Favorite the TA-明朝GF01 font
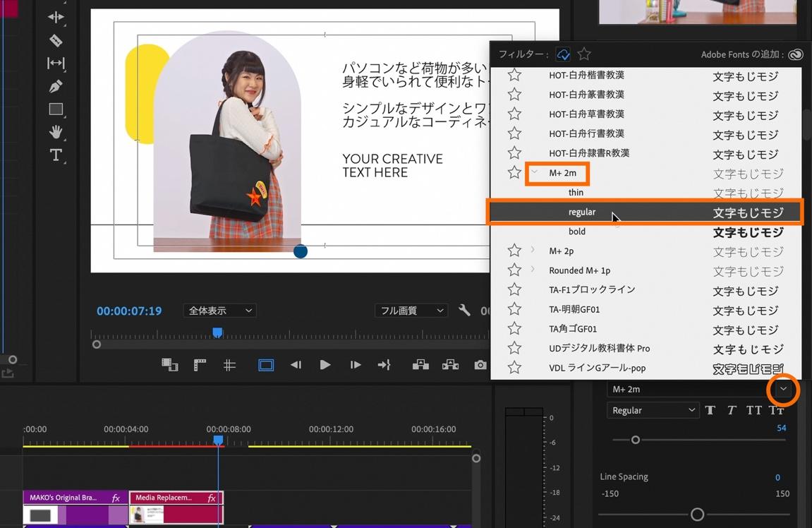Image resolution: width=812 pixels, height=528 pixels. click(514, 309)
